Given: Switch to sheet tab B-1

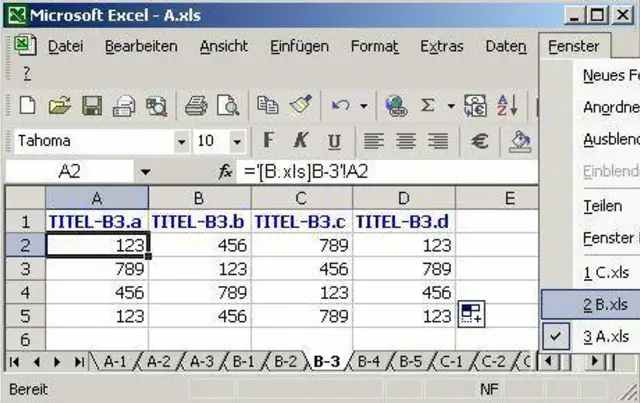Looking at the screenshot, I should click(x=243, y=362).
